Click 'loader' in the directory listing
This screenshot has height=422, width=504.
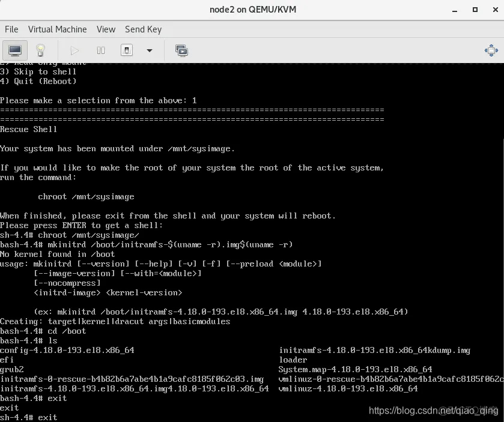(293, 360)
